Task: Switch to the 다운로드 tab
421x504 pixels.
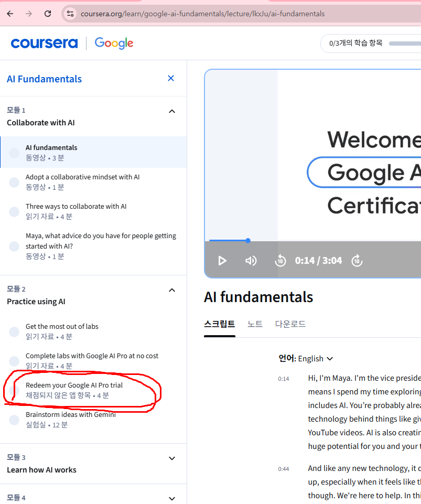Action: point(290,324)
